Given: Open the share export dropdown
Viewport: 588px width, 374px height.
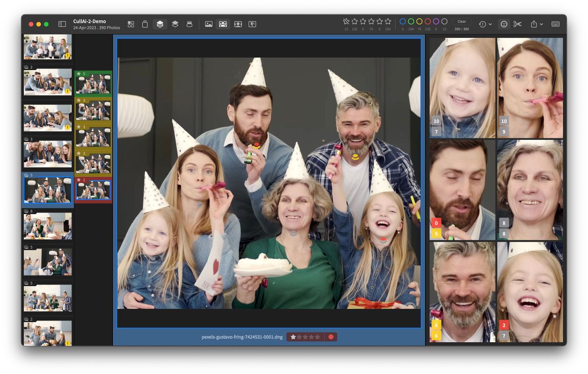Looking at the screenshot, I should (x=536, y=24).
